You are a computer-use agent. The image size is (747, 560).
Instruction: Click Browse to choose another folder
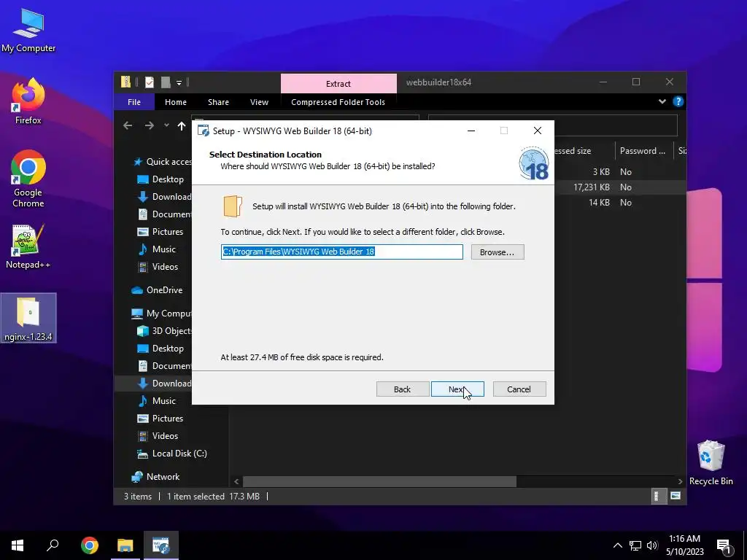498,252
